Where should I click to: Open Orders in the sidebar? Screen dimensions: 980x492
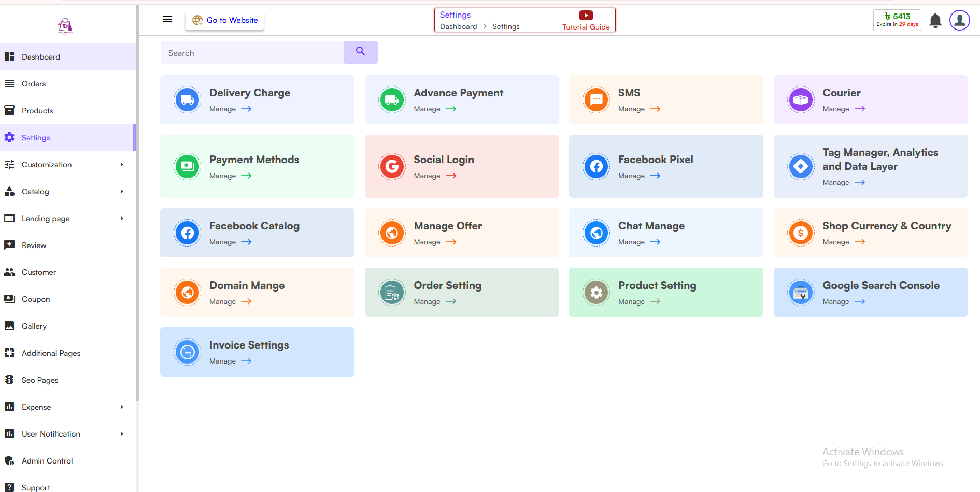click(x=34, y=84)
